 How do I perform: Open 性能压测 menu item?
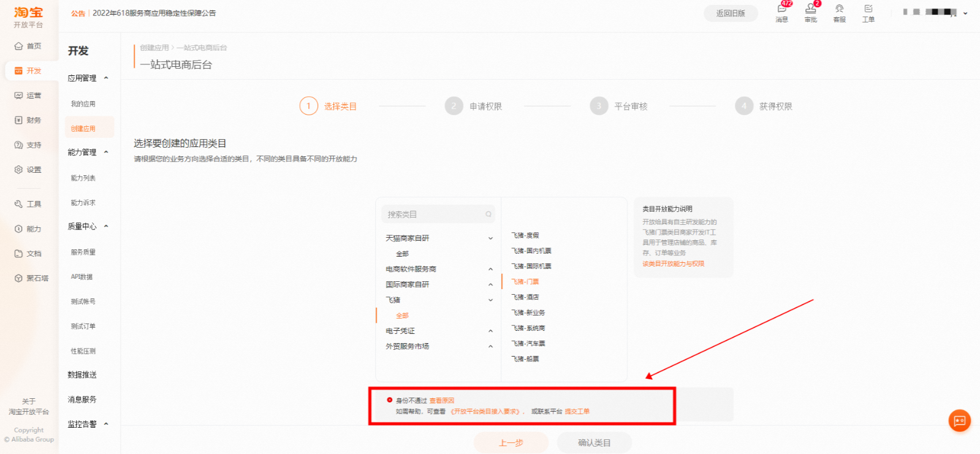pos(83,351)
